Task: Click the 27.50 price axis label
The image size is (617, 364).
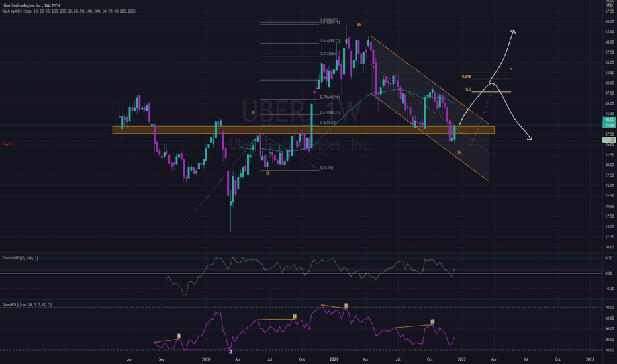Action: (x=610, y=175)
